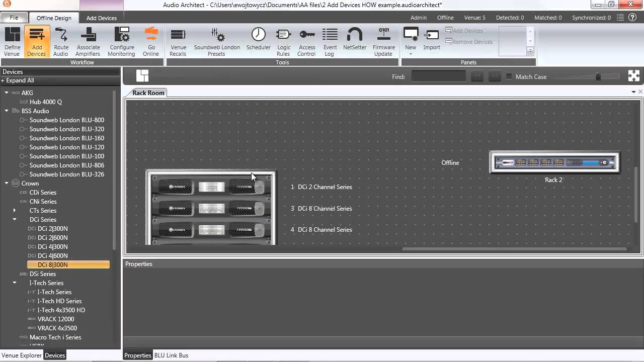The height and width of the screenshot is (362, 644).
Task: Click the '1 DCi 2 Channel Series' label
Action: [321, 187]
